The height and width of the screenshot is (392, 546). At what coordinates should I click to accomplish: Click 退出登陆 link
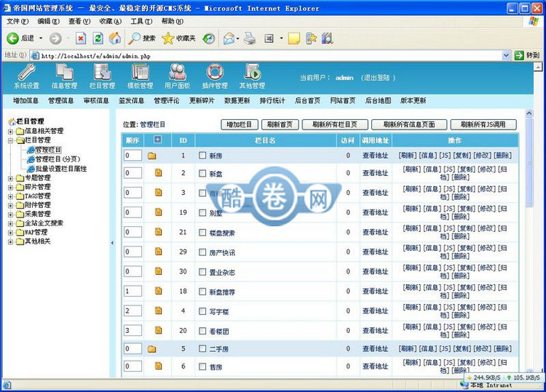(377, 78)
